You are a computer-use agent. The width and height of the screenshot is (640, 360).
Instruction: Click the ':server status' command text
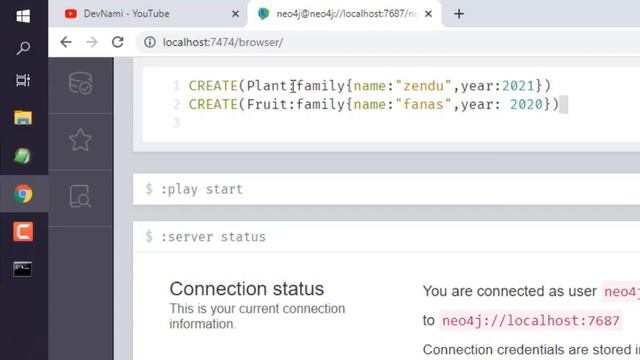213,237
